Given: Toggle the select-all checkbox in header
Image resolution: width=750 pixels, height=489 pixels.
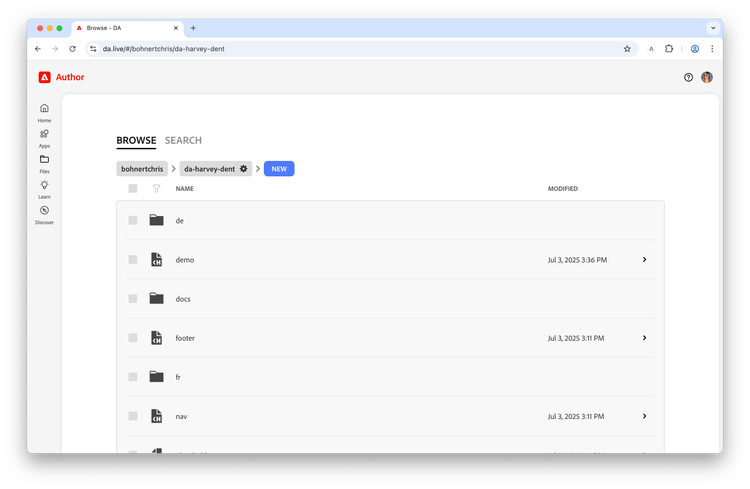Looking at the screenshot, I should pos(133,189).
